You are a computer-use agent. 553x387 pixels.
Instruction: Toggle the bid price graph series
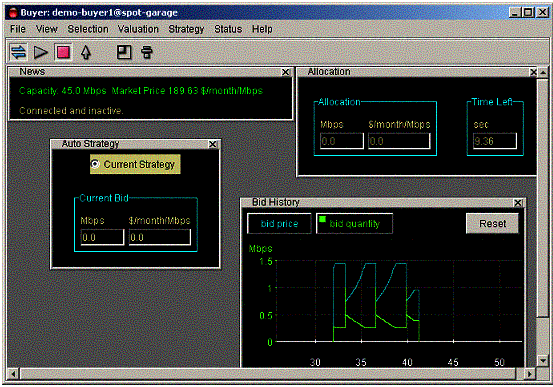pos(279,223)
